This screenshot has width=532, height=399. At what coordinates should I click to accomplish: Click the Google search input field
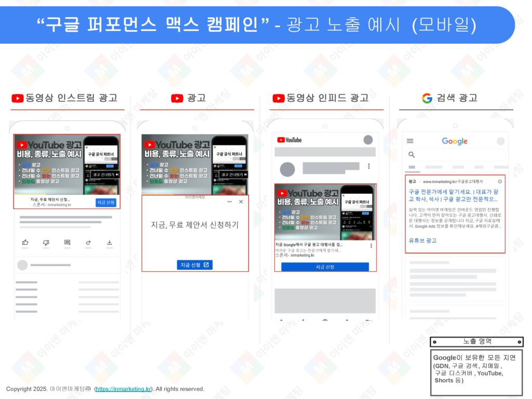[455, 155]
